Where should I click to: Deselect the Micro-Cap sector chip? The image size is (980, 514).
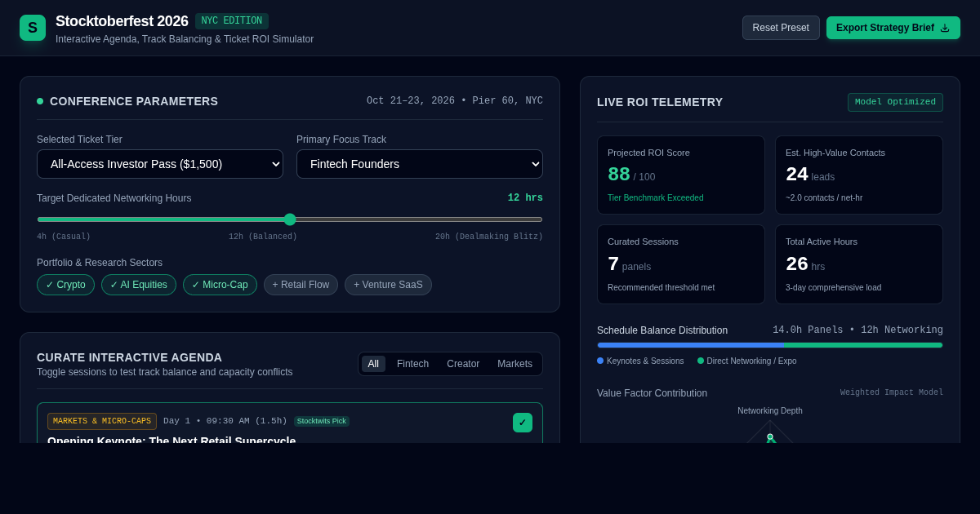pos(220,285)
